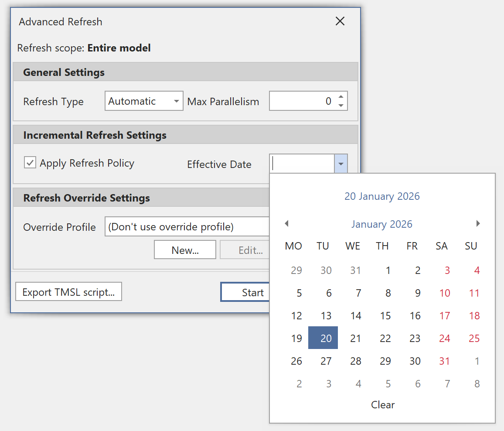Open the Refresh Type dropdown
504x431 pixels.
(x=176, y=101)
